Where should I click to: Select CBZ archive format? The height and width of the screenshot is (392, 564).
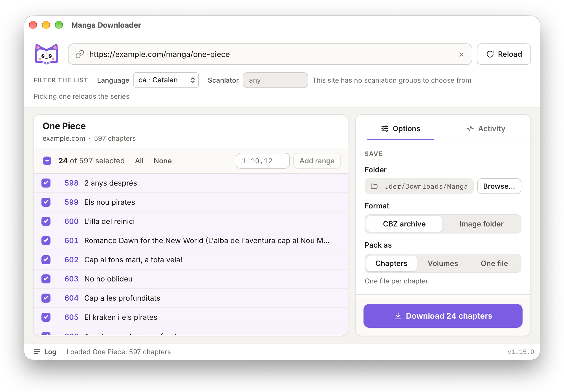[x=404, y=224]
